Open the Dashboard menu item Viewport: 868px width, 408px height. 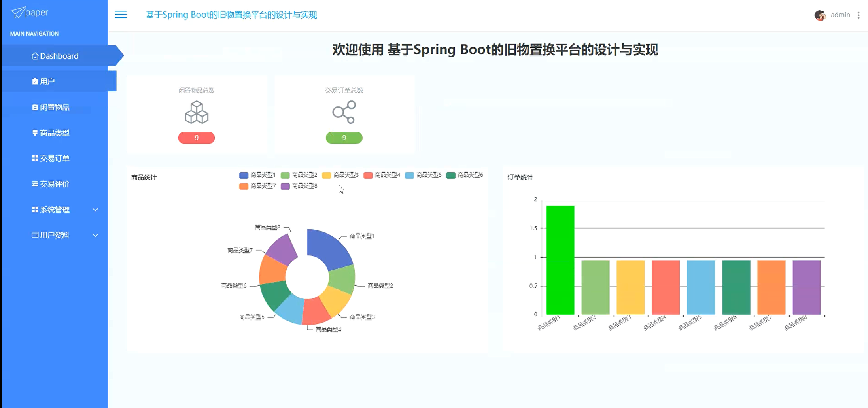click(59, 55)
